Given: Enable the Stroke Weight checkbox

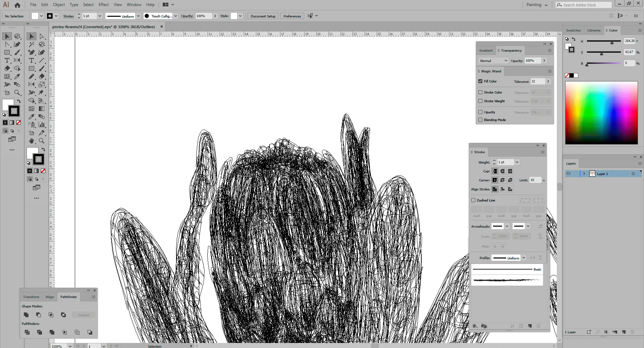Looking at the screenshot, I should [480, 101].
